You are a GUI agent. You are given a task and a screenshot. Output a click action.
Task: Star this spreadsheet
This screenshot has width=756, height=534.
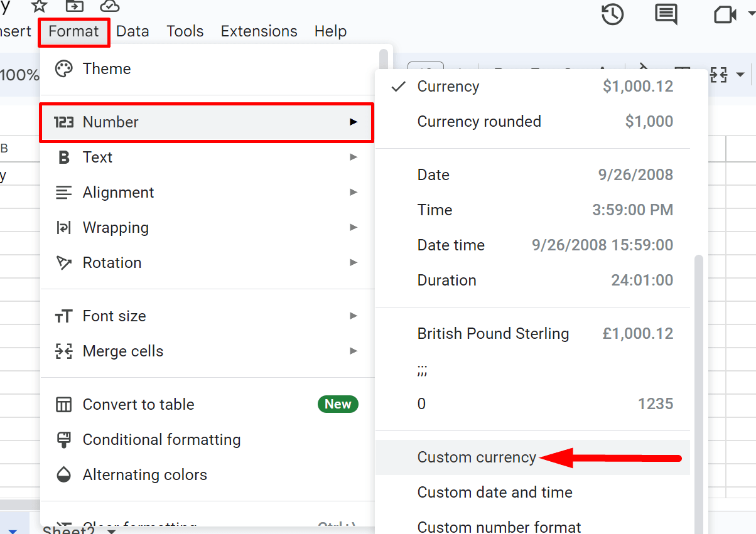[x=39, y=6]
